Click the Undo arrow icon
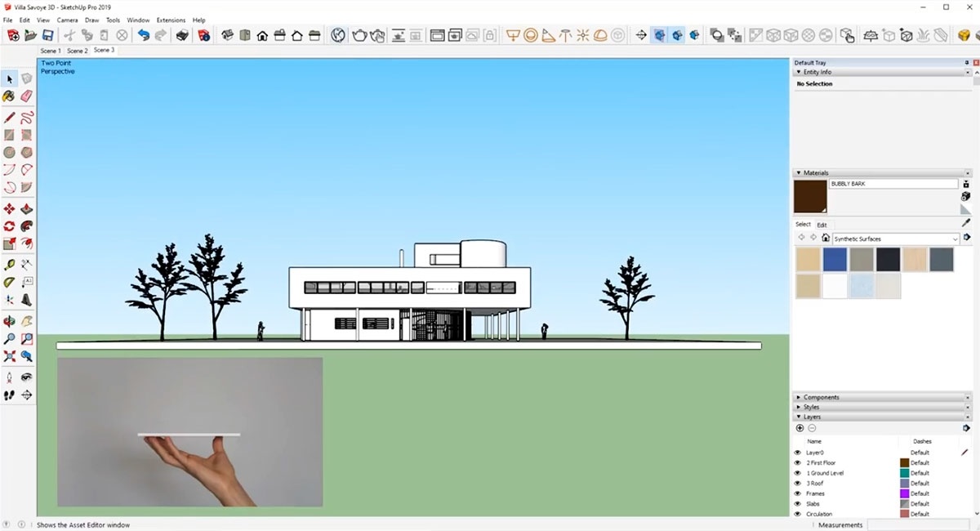 coord(144,35)
